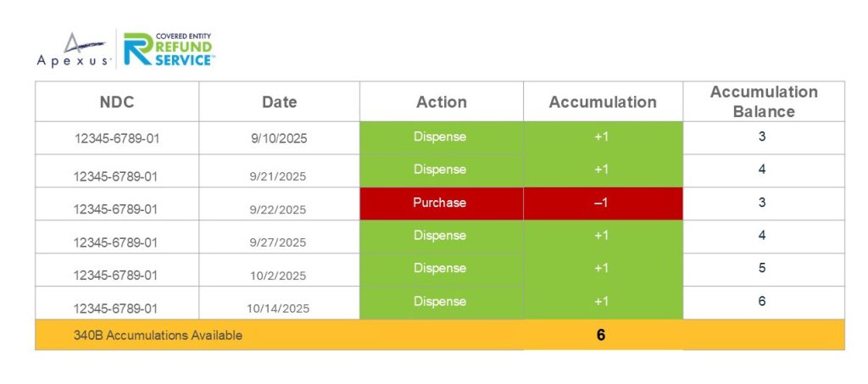This screenshot has height=384, width=868.
Task: Click the Covered Entity Refund Service logo
Action: pos(170,49)
